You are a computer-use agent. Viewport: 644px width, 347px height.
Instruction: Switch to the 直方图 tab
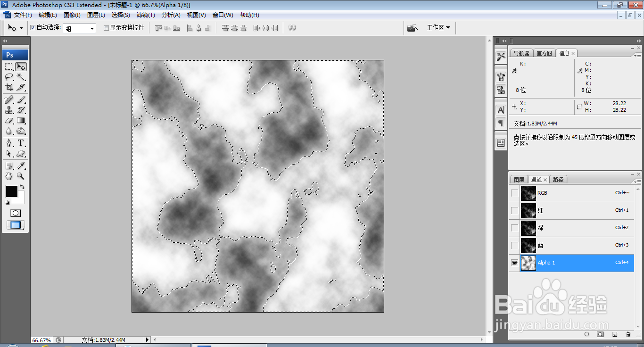click(x=544, y=53)
